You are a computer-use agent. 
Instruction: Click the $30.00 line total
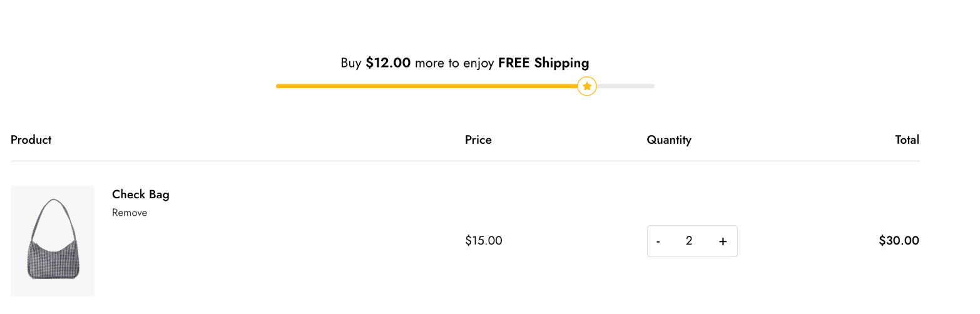pos(899,241)
